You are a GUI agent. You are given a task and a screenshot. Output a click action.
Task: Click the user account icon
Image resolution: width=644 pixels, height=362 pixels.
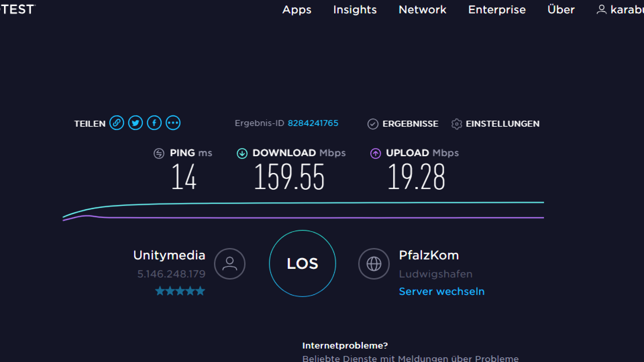click(601, 9)
